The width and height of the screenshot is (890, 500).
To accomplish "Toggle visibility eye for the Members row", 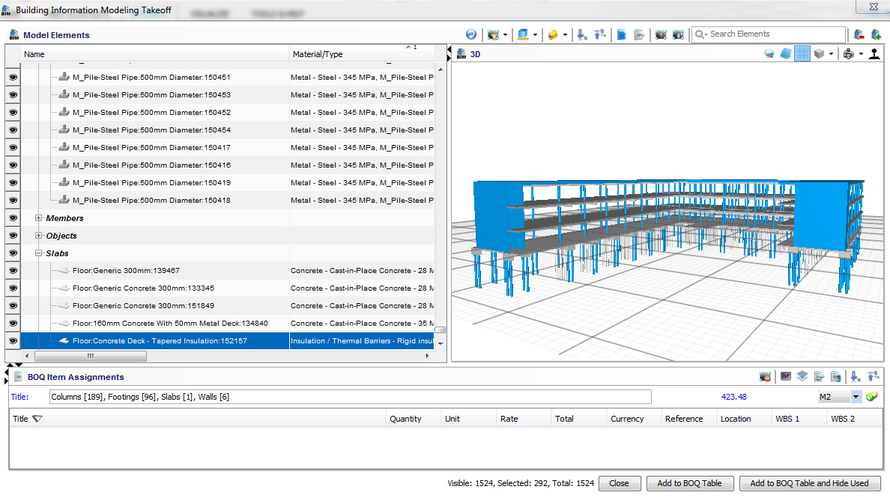I will click(14, 218).
